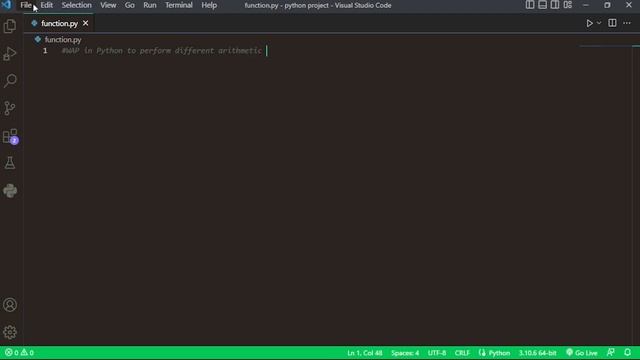Select language mode Python
This screenshot has width=640, height=360.
499,353
